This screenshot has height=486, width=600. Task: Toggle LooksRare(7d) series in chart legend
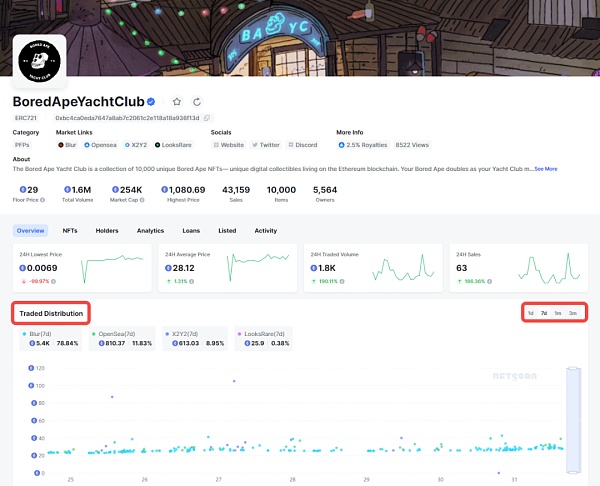tap(264, 338)
